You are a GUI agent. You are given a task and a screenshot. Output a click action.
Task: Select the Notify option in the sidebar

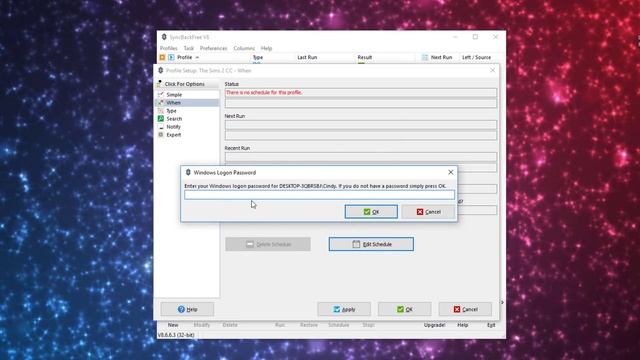173,127
